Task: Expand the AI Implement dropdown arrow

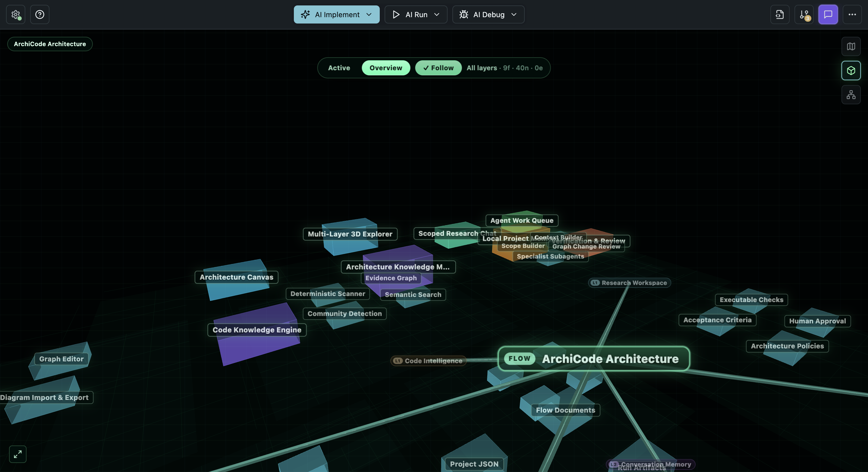Action: click(x=369, y=14)
